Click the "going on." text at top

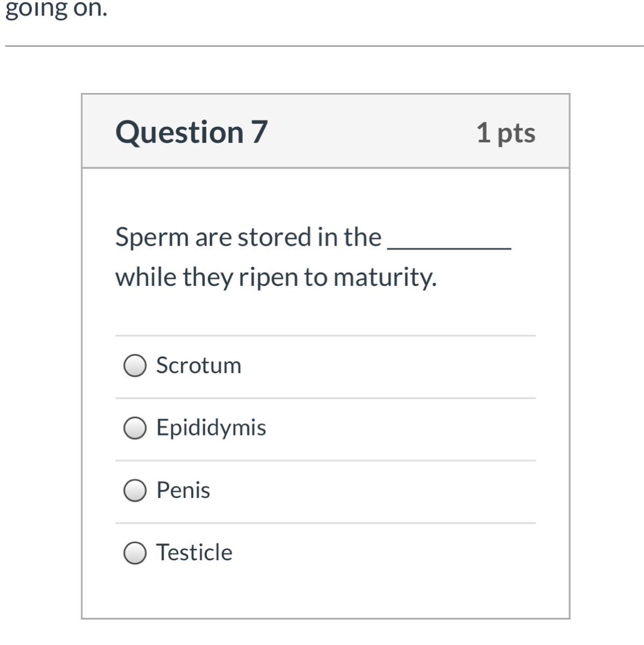click(56, 10)
